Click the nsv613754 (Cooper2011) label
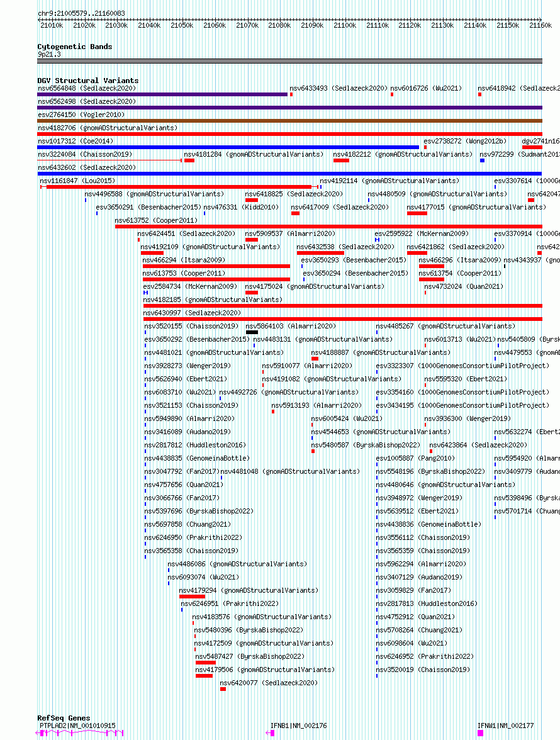The height and width of the screenshot is (740, 560). pos(460,273)
